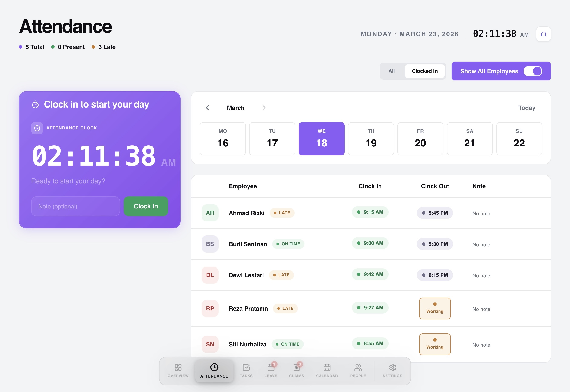
Task: Select the Attendance clock icon in bottom nav
Action: [214, 370]
